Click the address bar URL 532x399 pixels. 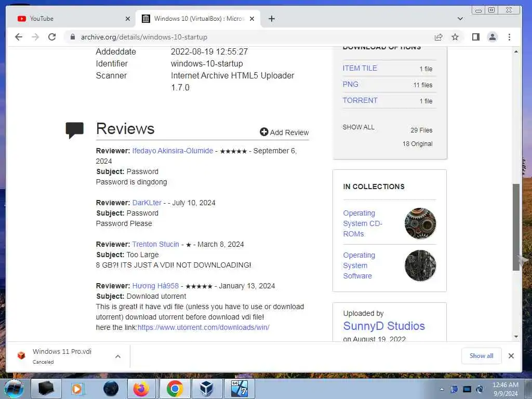[144, 37]
